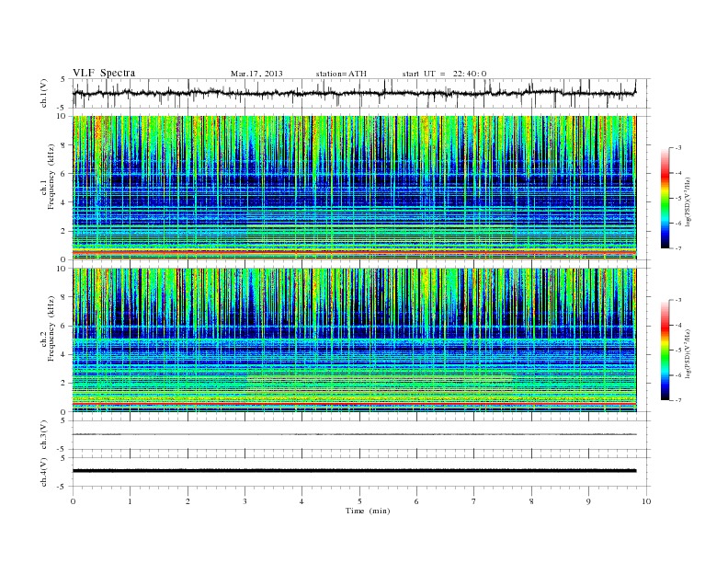The height and width of the screenshot is (563, 728).
Task: Click the "ch.3(V)" axis label
Action: [43, 435]
